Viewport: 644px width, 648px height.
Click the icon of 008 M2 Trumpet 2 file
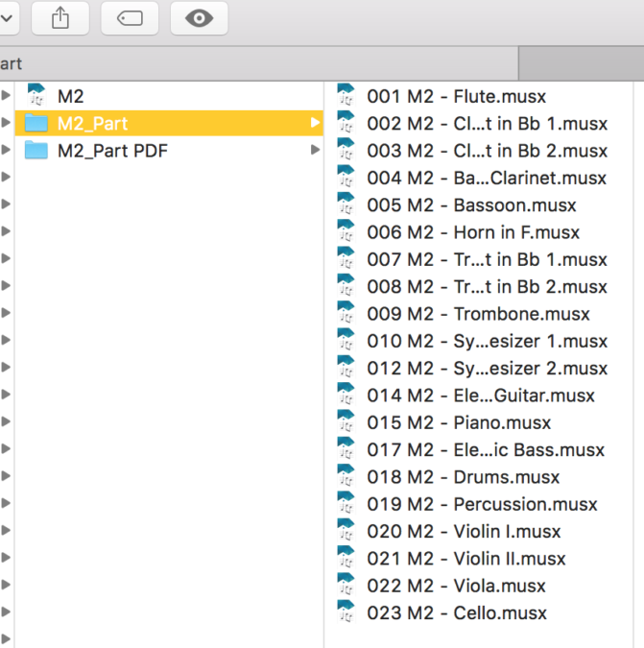(x=346, y=285)
